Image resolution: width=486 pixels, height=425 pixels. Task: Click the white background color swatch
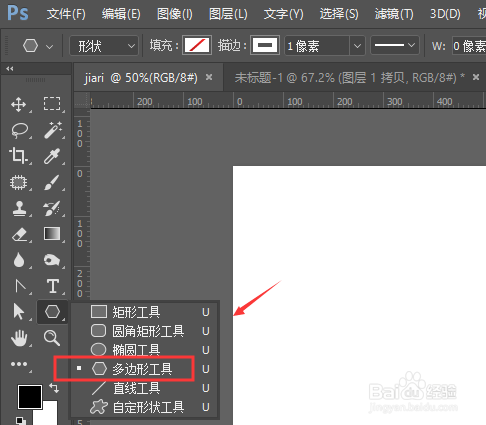coord(50,413)
